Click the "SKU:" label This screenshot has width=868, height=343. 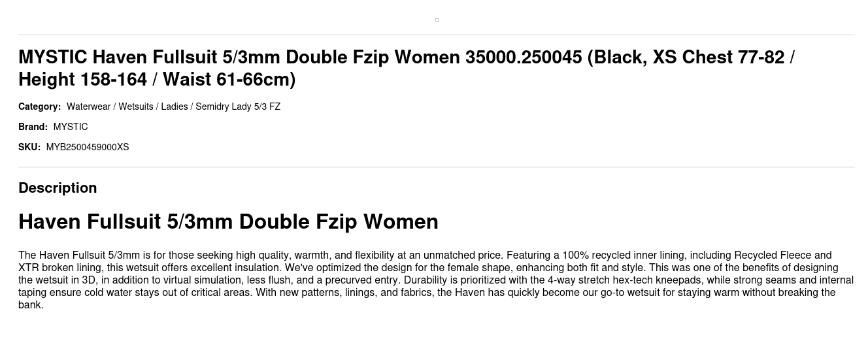29,147
